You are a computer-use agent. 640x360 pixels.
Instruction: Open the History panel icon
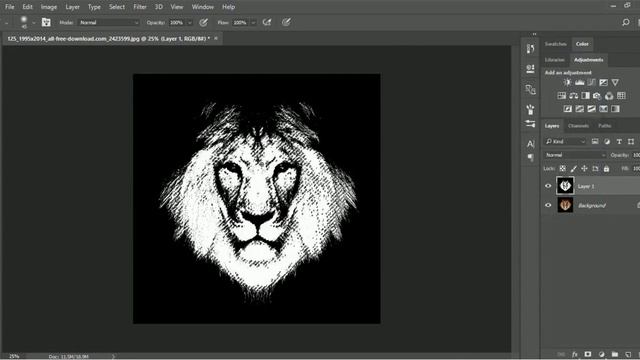click(530, 49)
